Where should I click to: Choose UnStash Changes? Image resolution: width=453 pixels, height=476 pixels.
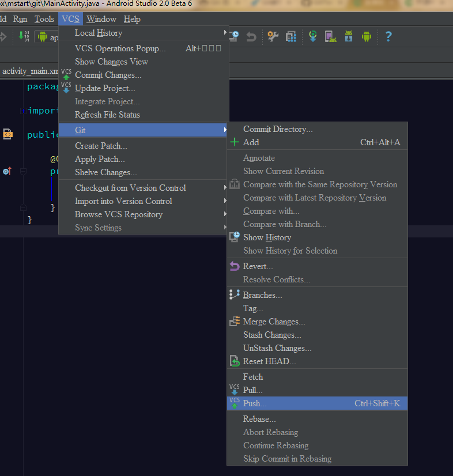[318, 348]
